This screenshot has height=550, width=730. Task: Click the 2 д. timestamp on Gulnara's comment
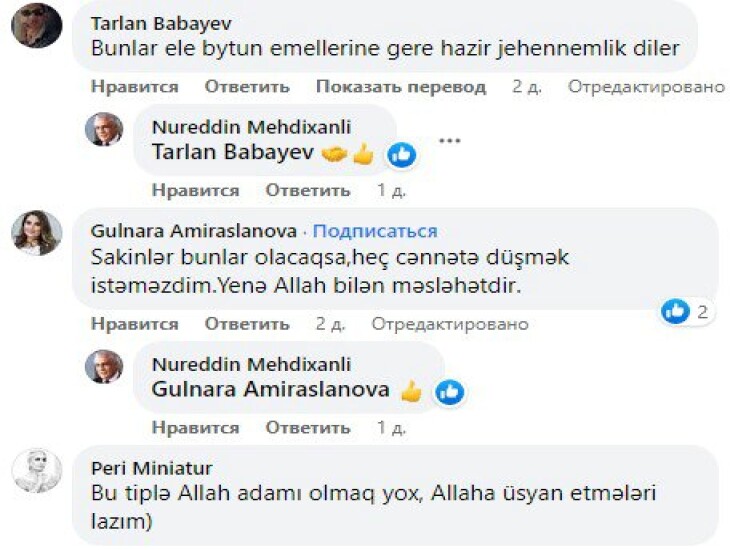[x=330, y=324]
